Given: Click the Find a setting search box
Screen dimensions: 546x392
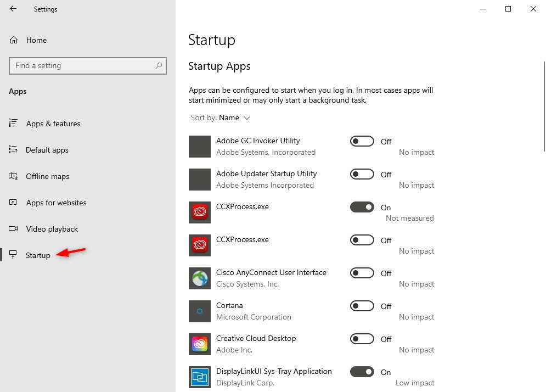Looking at the screenshot, I should [x=88, y=65].
